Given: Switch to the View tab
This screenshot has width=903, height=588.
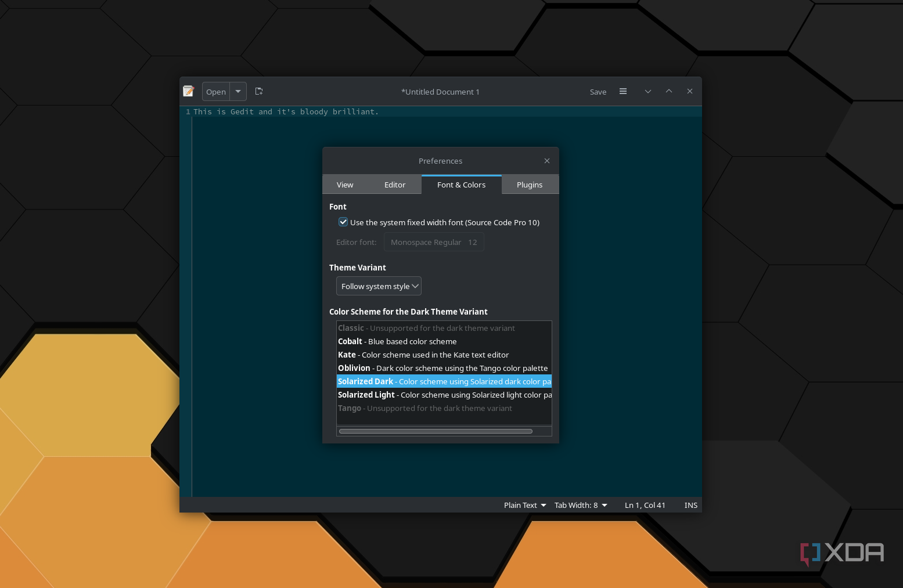Looking at the screenshot, I should tap(345, 185).
